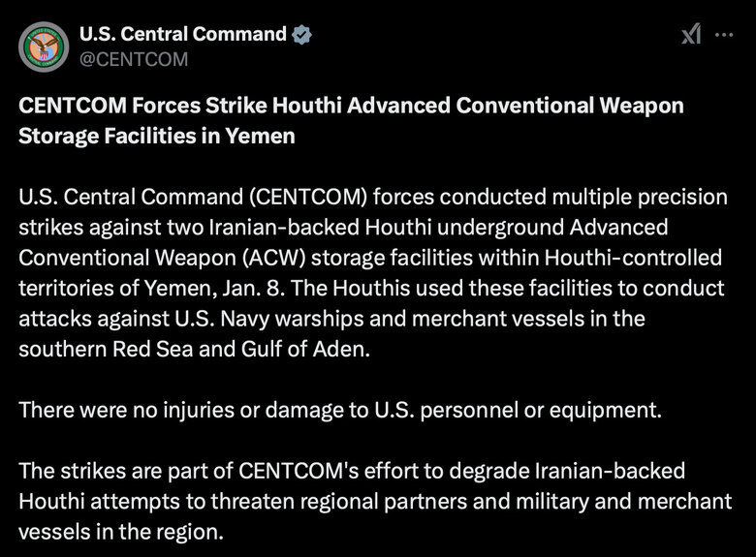
Task: Open the three-dot More options menu
Action: pos(724,35)
